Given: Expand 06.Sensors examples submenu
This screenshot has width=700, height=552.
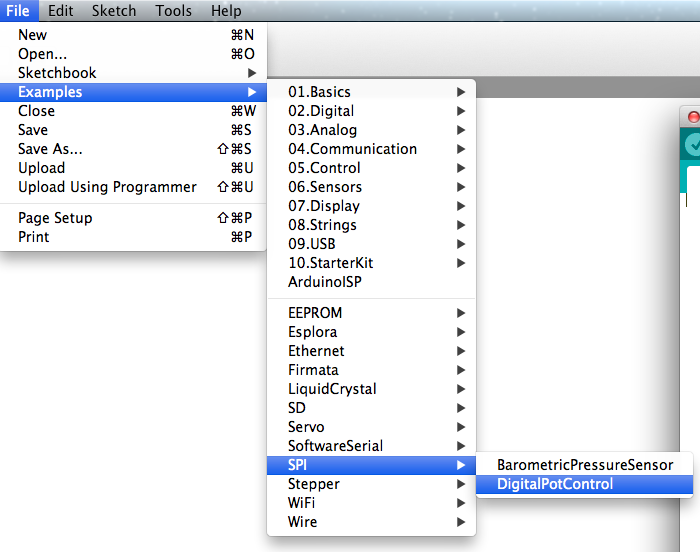Looking at the screenshot, I should pos(371,187).
